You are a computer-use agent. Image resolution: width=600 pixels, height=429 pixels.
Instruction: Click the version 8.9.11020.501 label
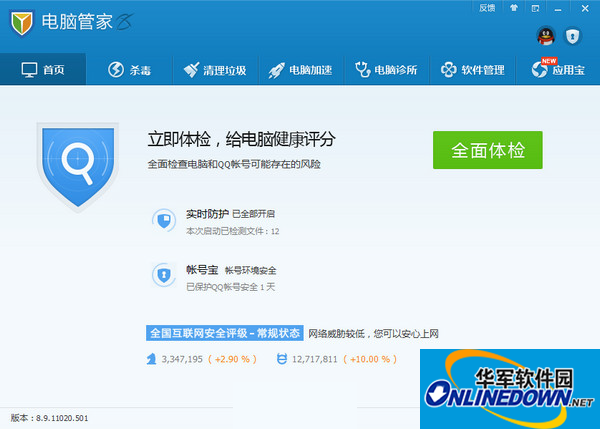[49, 418]
